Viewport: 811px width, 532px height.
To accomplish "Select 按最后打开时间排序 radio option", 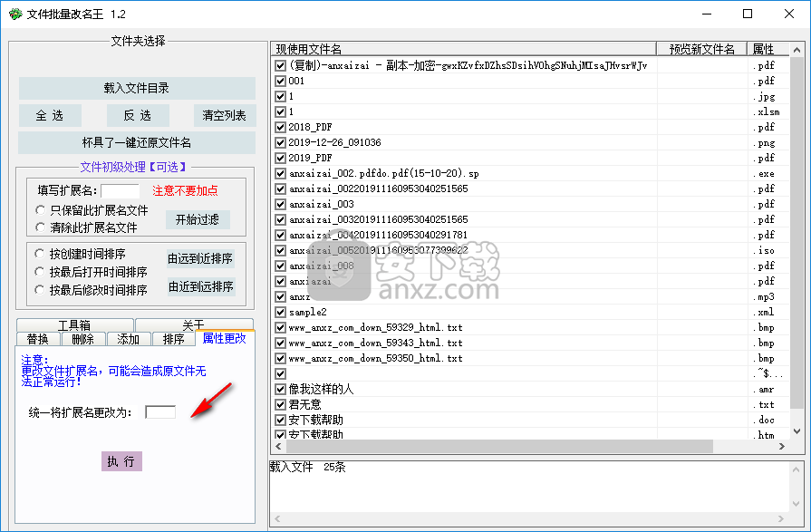I will [39, 272].
